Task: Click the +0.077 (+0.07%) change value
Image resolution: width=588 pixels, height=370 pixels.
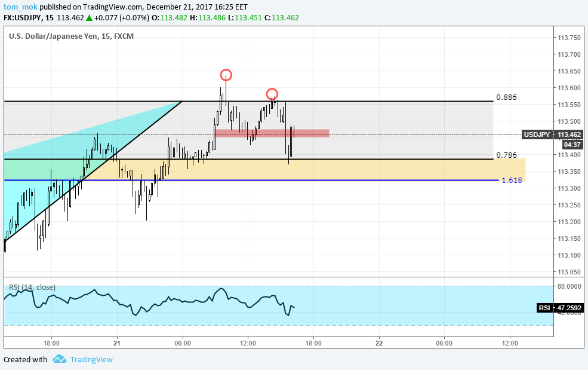Action: pos(122,18)
